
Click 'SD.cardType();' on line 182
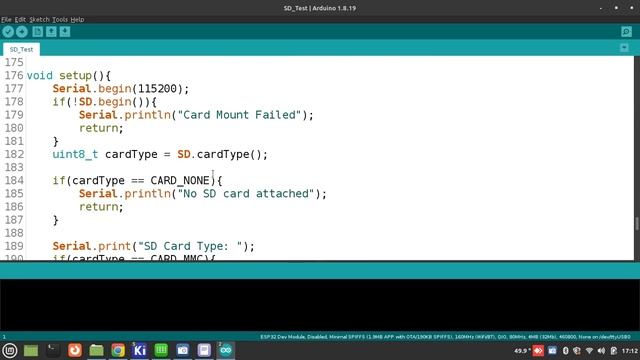222,154
